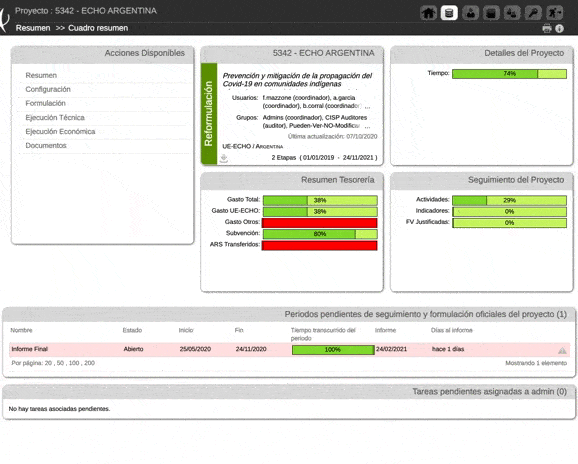This screenshot has height=464, width=578.
Task: Open the multiple-people icon left of the key
Action: pyautogui.click(x=512, y=13)
